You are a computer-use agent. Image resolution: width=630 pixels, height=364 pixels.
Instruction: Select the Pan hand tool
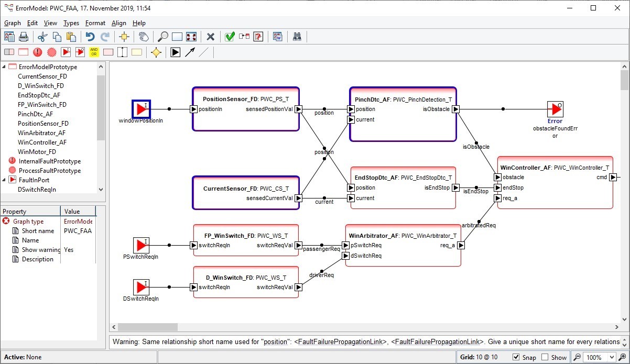coord(143,37)
